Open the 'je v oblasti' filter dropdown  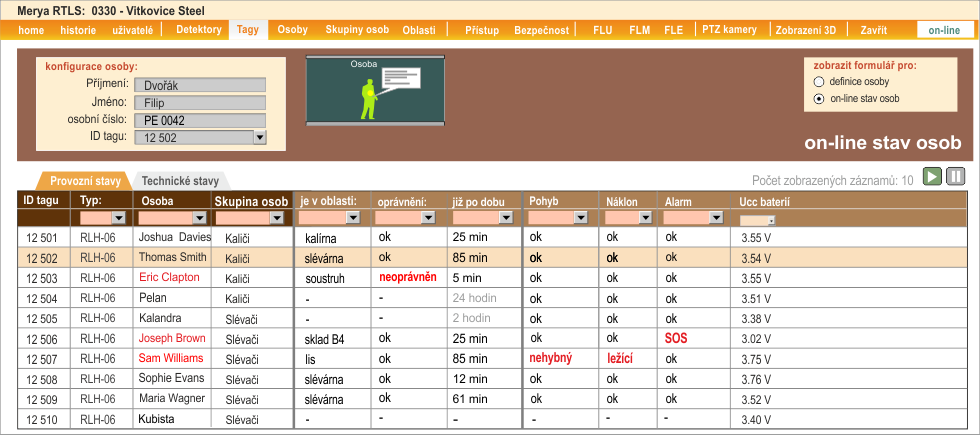click(x=352, y=218)
